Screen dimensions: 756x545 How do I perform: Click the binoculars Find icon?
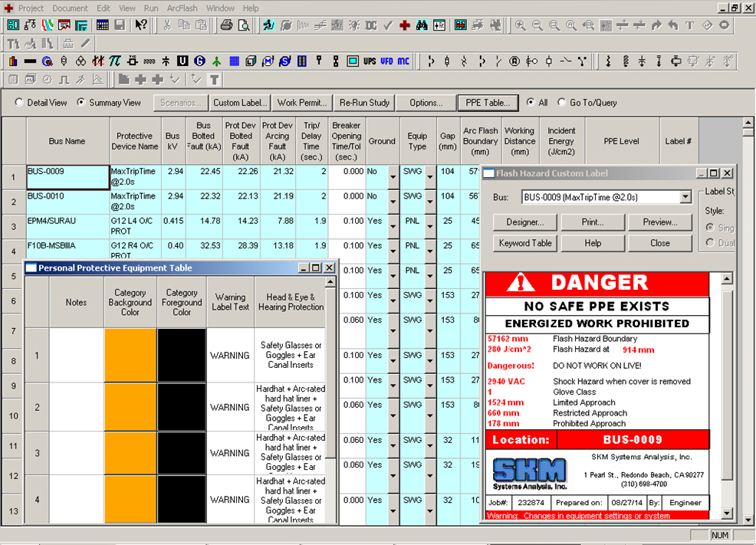[421, 25]
